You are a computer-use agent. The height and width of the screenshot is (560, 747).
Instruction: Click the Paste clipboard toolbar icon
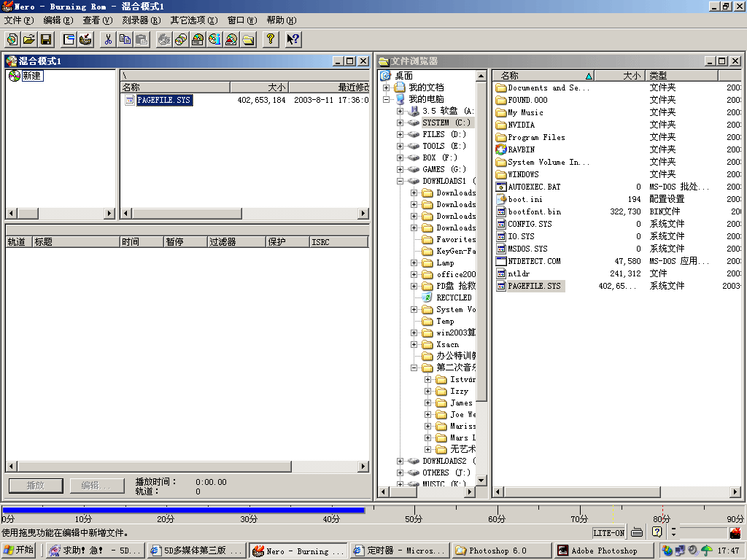[x=142, y=39]
